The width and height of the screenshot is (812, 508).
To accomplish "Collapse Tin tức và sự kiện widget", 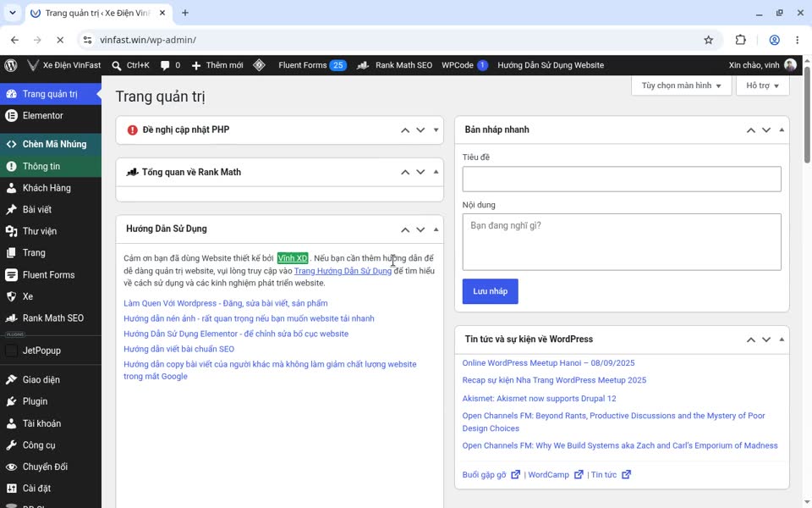I will [x=782, y=340].
